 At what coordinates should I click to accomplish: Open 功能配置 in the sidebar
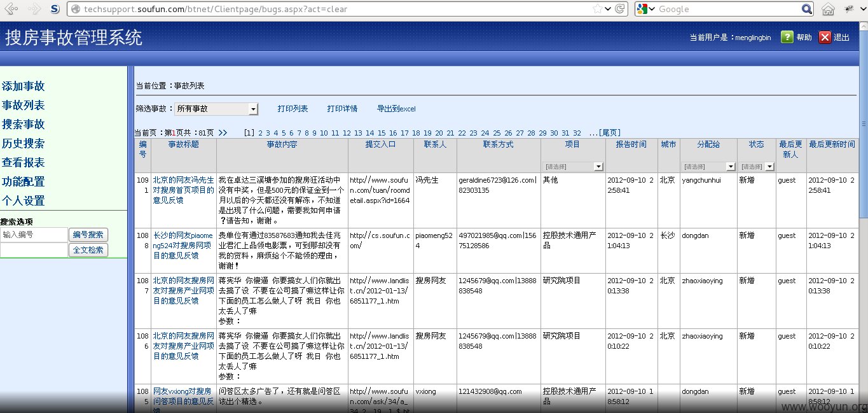[24, 182]
